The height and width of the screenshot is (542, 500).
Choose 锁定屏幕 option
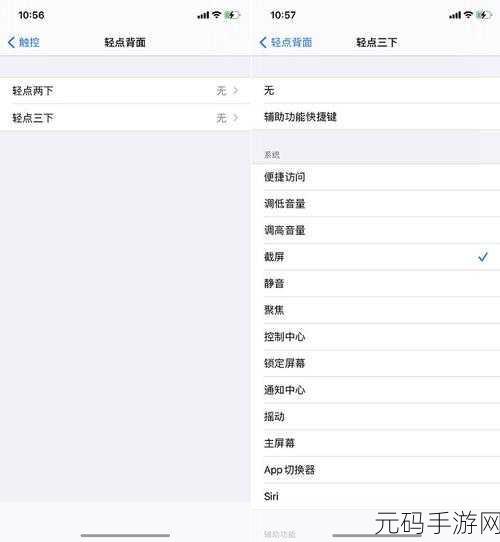pyautogui.click(x=376, y=363)
